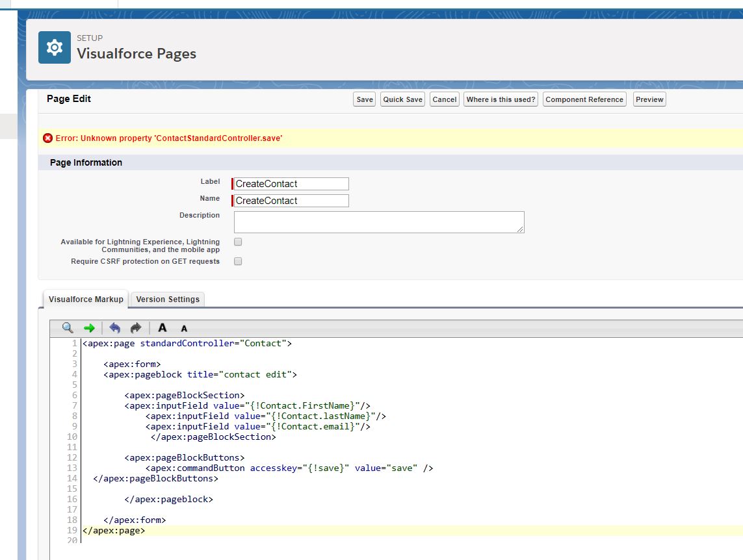
Task: Click the search magnifier icon in editor toolbar
Action: [x=68, y=328]
